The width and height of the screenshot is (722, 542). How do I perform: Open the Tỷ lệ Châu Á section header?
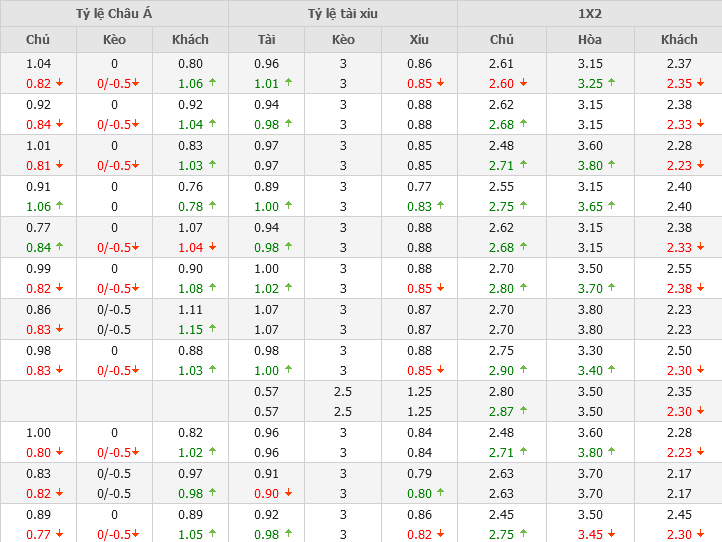pyautogui.click(x=114, y=14)
